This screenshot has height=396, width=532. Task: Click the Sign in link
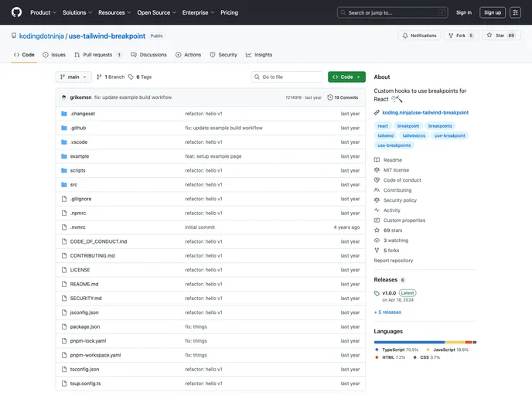point(463,12)
